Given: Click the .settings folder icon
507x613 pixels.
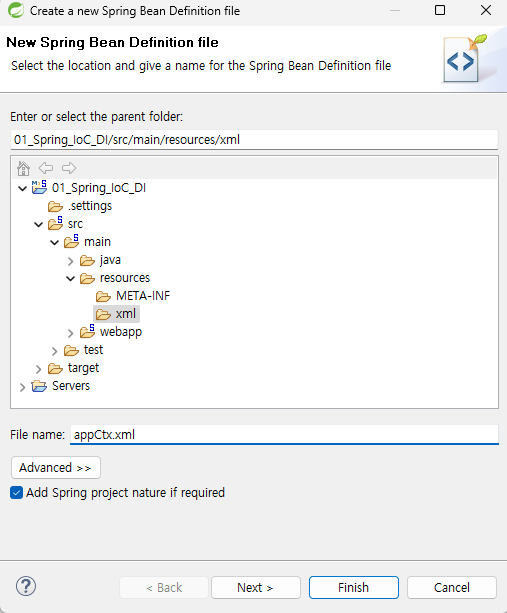Looking at the screenshot, I should point(55,206).
